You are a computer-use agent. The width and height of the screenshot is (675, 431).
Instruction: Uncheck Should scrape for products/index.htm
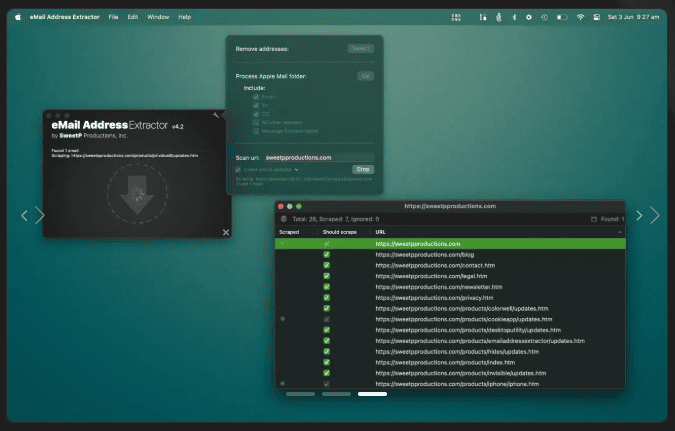[x=327, y=362]
